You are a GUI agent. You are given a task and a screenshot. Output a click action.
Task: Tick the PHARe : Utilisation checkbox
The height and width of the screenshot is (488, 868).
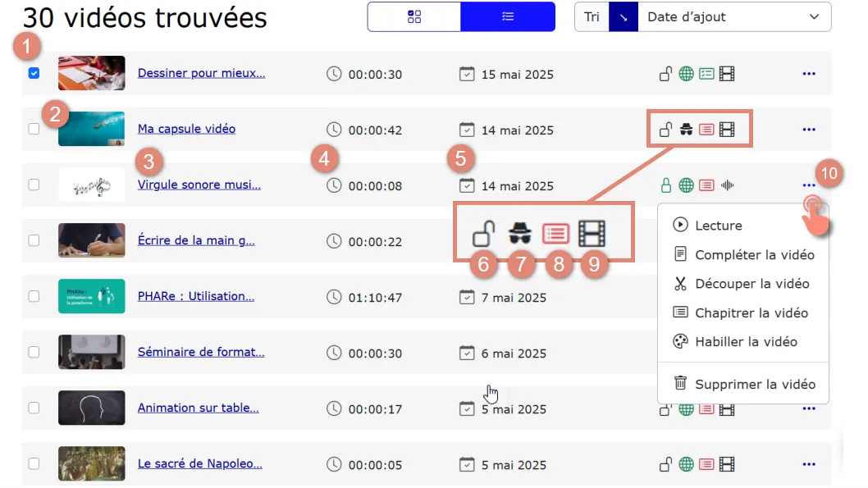click(x=34, y=296)
